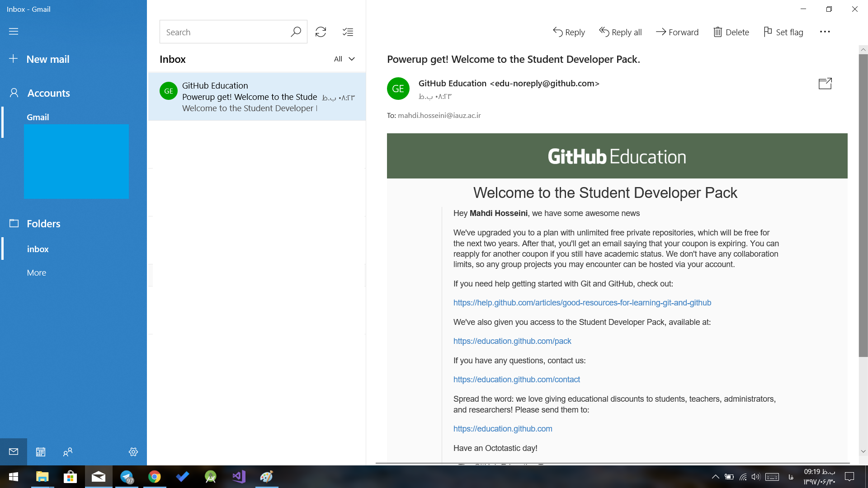868x488 pixels.
Task: Show hidden tray icons chevron
Action: (x=715, y=477)
